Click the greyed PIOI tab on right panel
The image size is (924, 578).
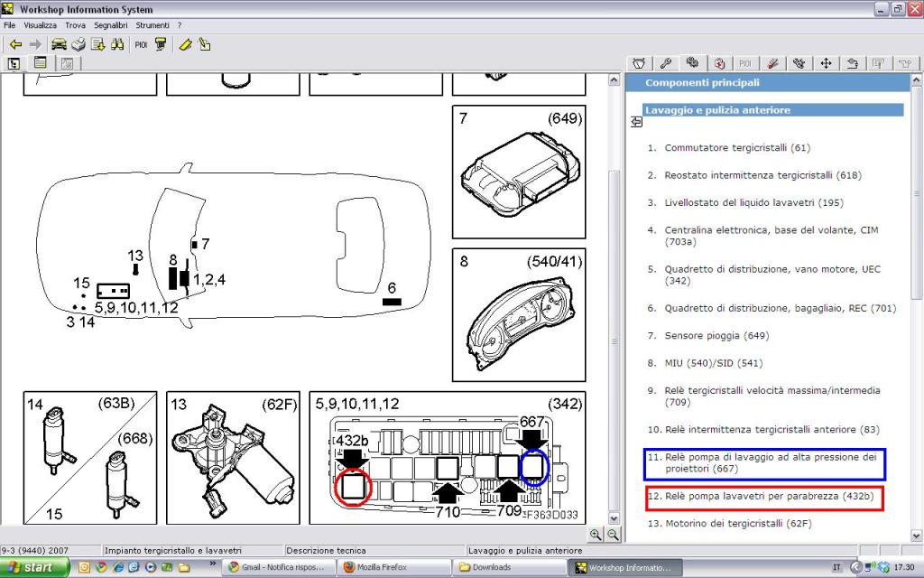click(x=745, y=63)
